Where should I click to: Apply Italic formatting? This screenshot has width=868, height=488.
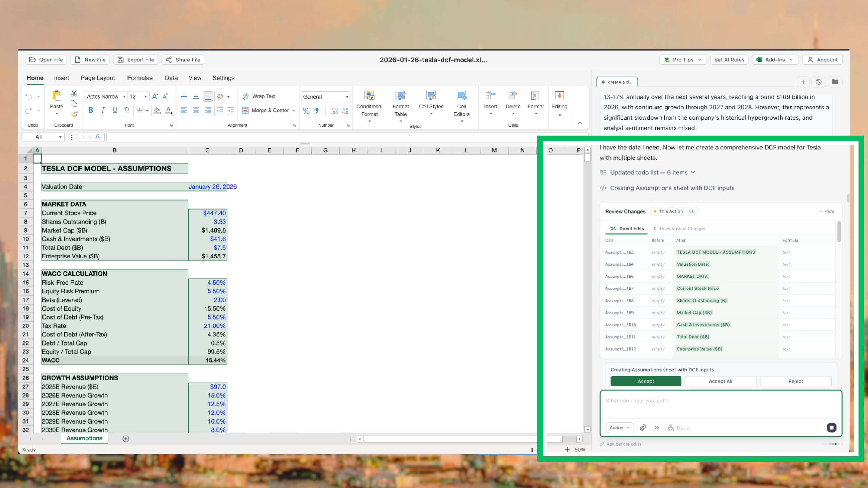point(103,110)
